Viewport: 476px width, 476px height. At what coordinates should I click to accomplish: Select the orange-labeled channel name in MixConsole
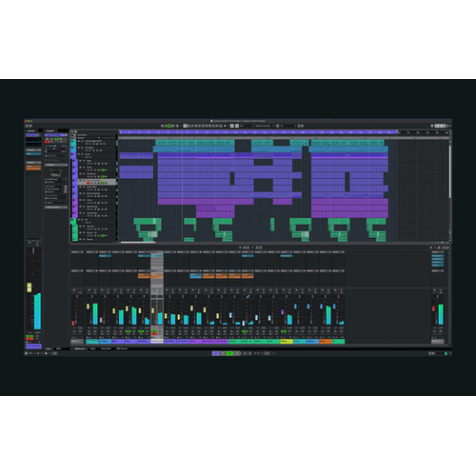point(326,341)
